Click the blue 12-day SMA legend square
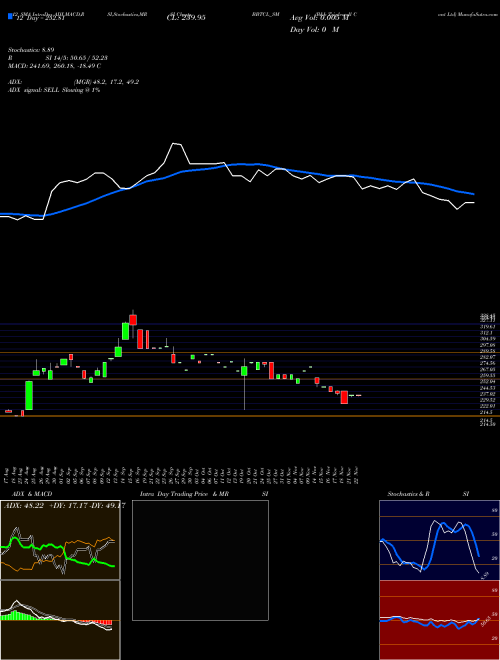 (x=10, y=17)
